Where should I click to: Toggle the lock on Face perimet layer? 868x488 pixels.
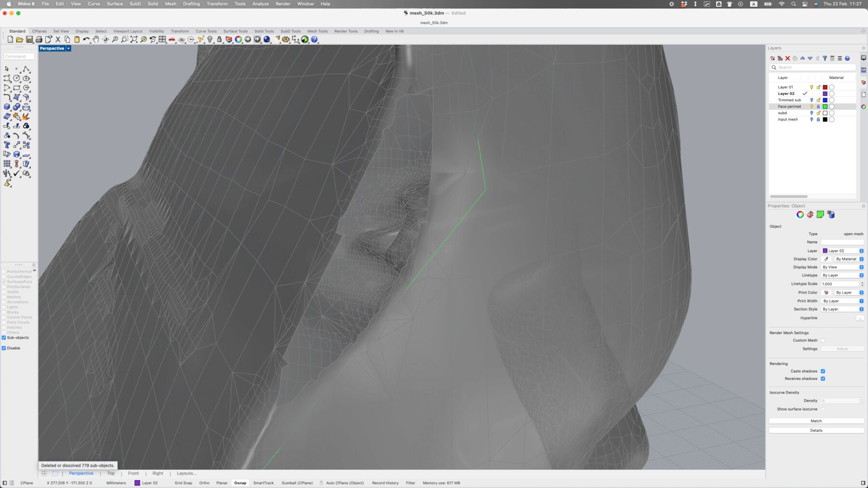click(x=818, y=106)
